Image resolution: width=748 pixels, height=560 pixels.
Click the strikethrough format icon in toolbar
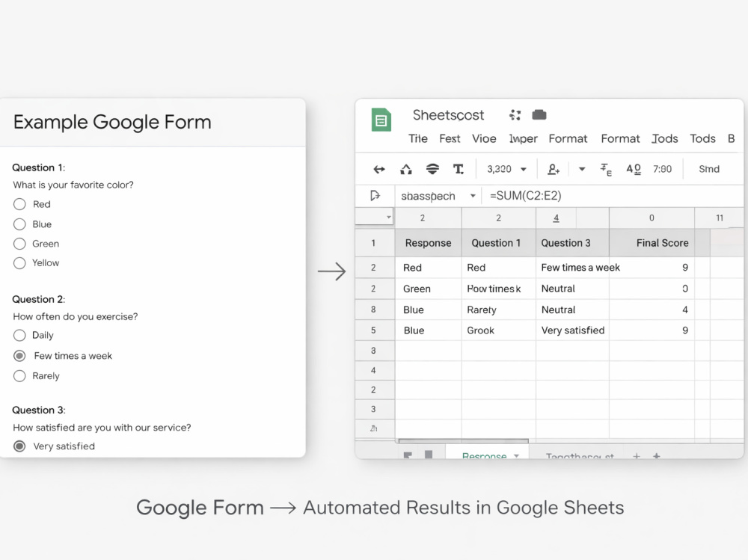pyautogui.click(x=606, y=169)
